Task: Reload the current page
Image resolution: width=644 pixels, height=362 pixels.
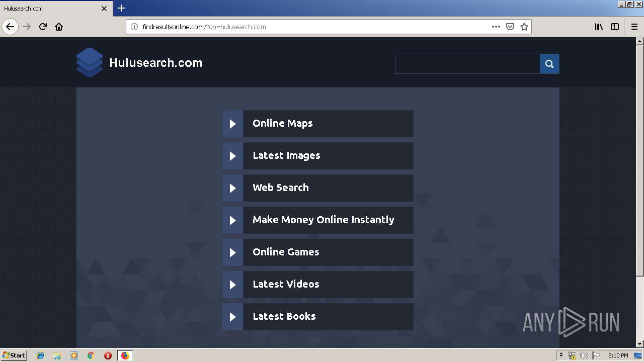Action: (43, 27)
